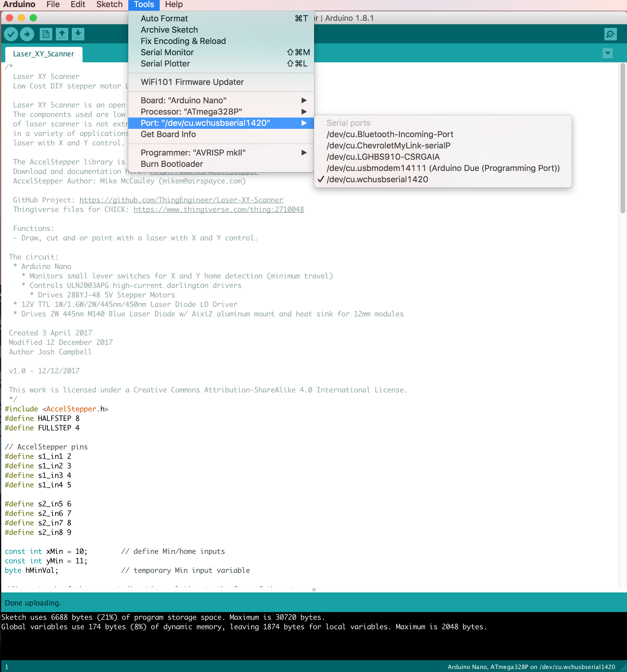Open the tab dropdown arrow menu
This screenshot has width=627, height=672.
(607, 53)
